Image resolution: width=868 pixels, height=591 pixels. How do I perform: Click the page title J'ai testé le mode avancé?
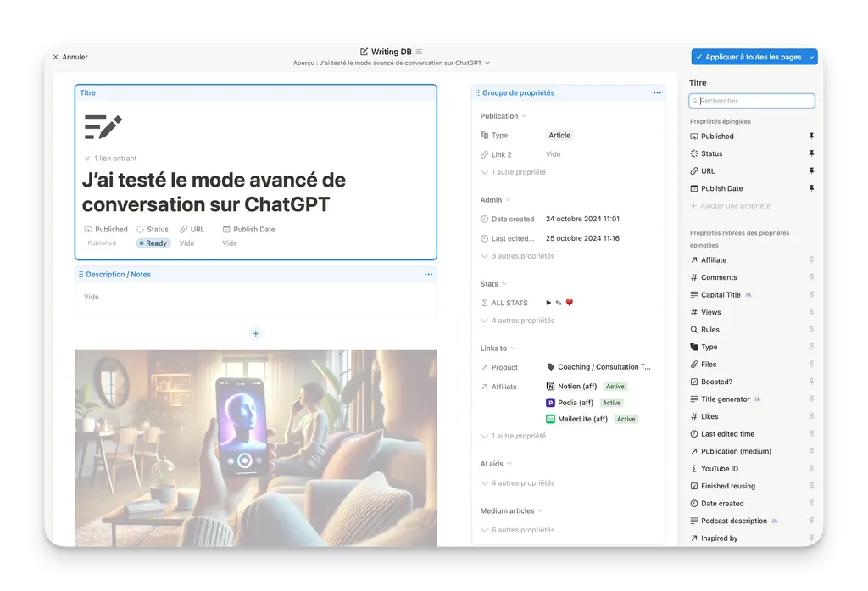214,192
